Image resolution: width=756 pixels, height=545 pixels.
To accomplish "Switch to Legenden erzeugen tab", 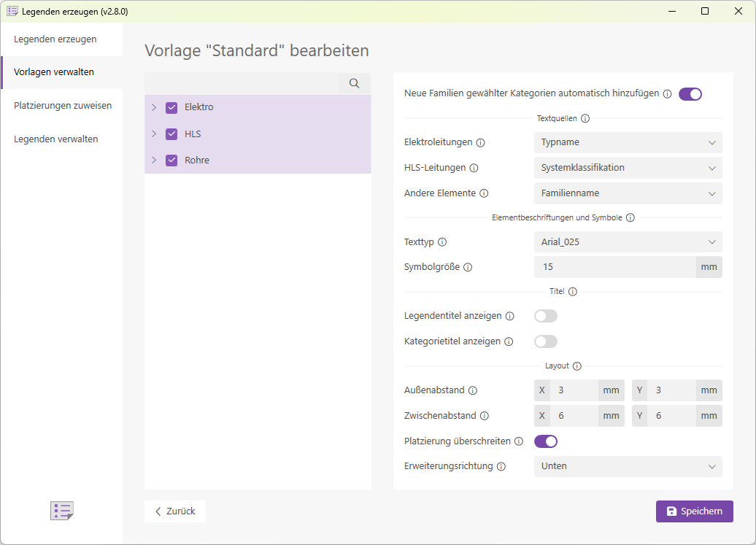I will 55,39.
